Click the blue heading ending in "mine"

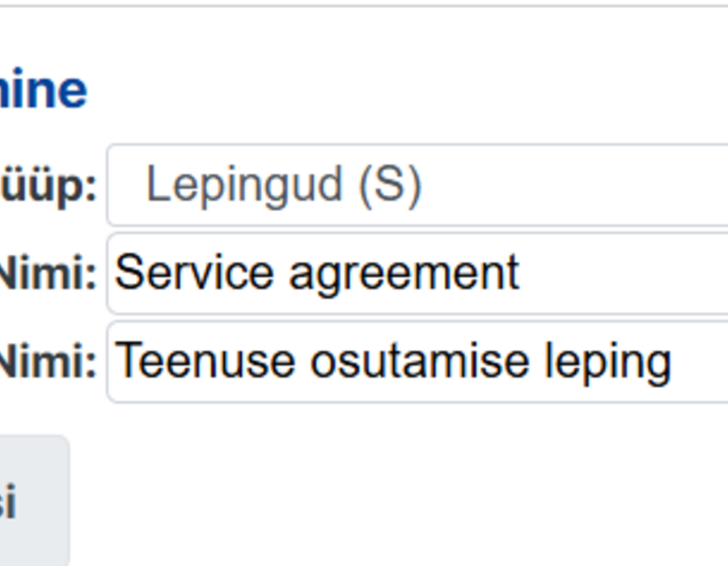pyautogui.click(x=43, y=89)
